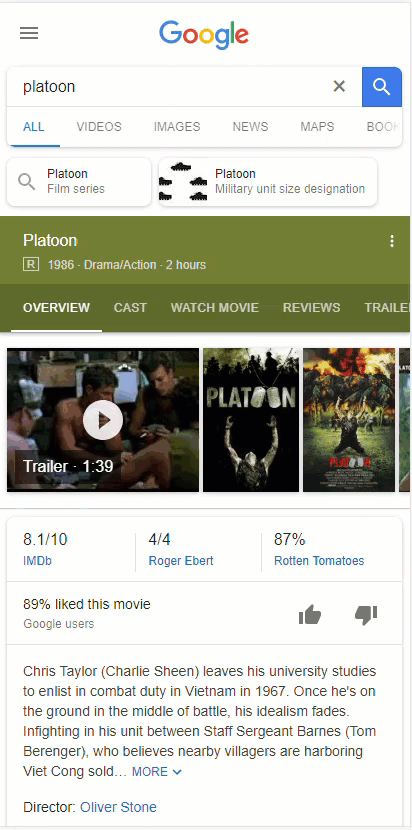Open the black Platoon poster thumbnail
This screenshot has width=412, height=830.
[251, 420]
